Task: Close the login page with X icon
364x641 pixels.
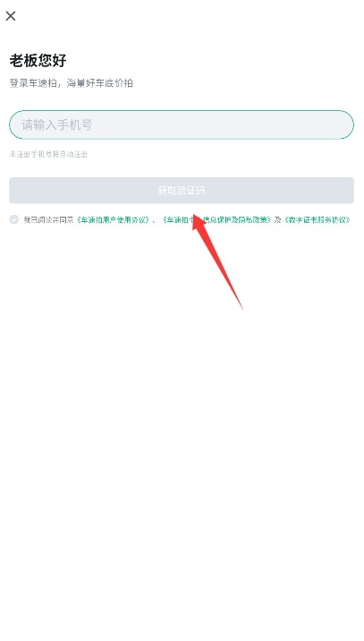Action: coord(11,16)
